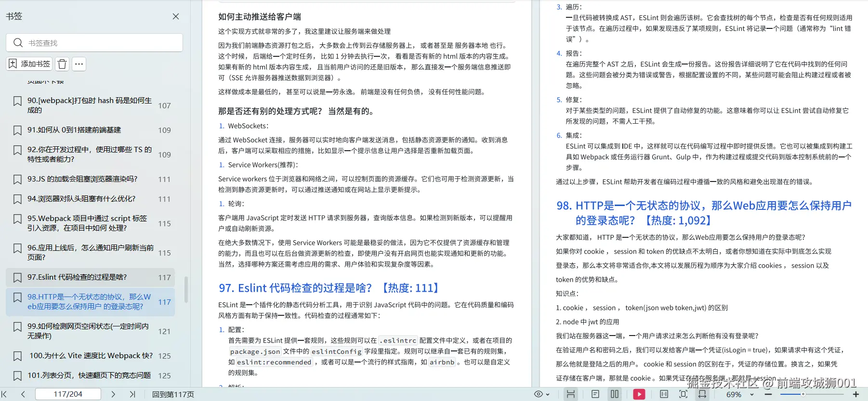Click the 书签查找 search field
This screenshot has height=401, width=868.
(94, 43)
